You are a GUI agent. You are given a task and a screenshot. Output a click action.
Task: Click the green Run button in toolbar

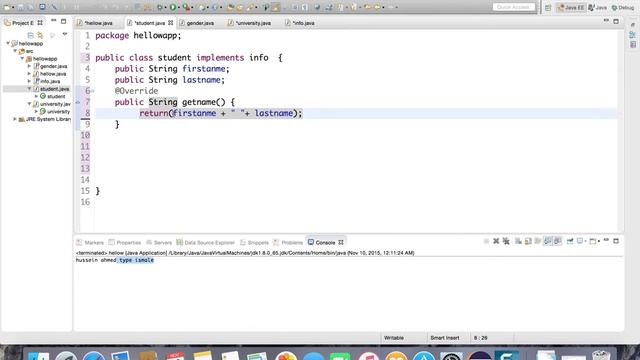(173, 7)
